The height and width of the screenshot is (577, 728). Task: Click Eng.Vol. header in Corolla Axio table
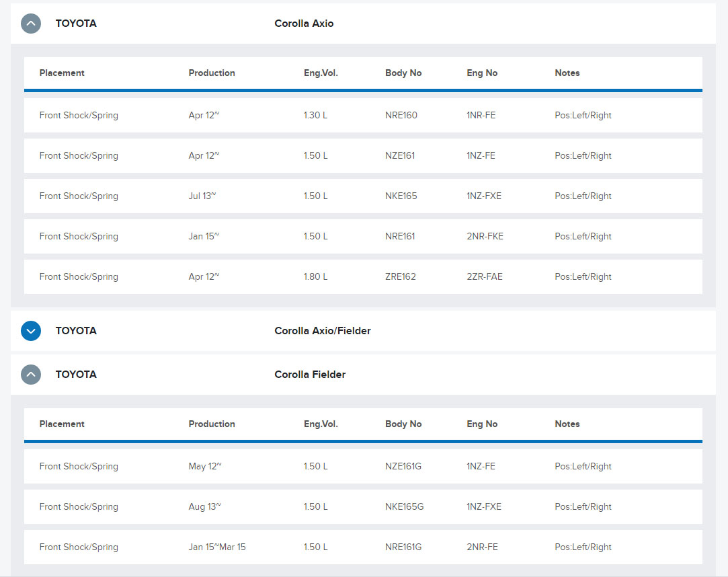[321, 73]
